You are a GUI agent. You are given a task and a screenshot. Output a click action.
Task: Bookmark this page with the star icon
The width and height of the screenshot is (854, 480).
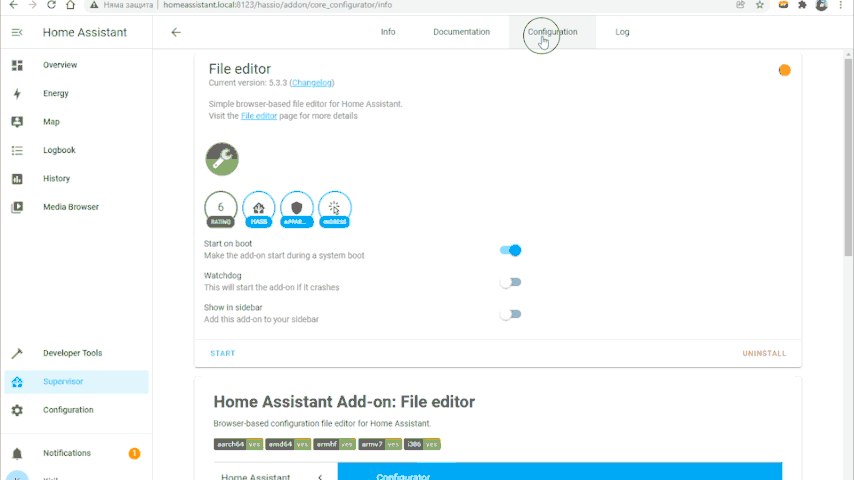760,5
